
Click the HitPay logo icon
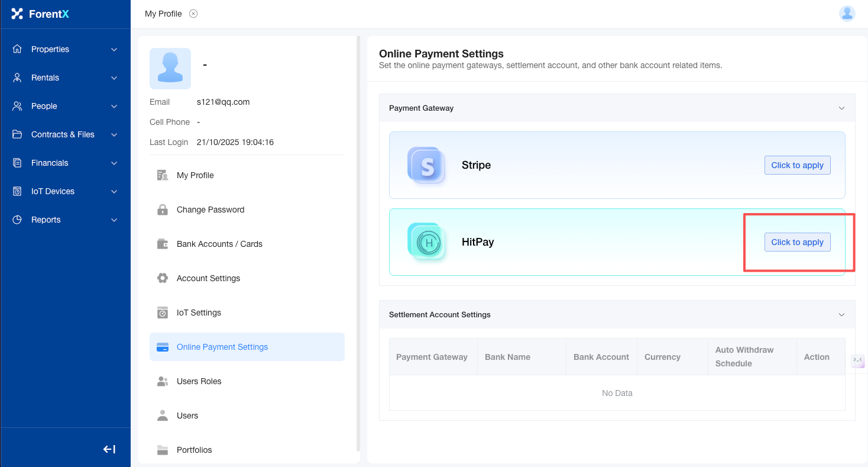(426, 242)
